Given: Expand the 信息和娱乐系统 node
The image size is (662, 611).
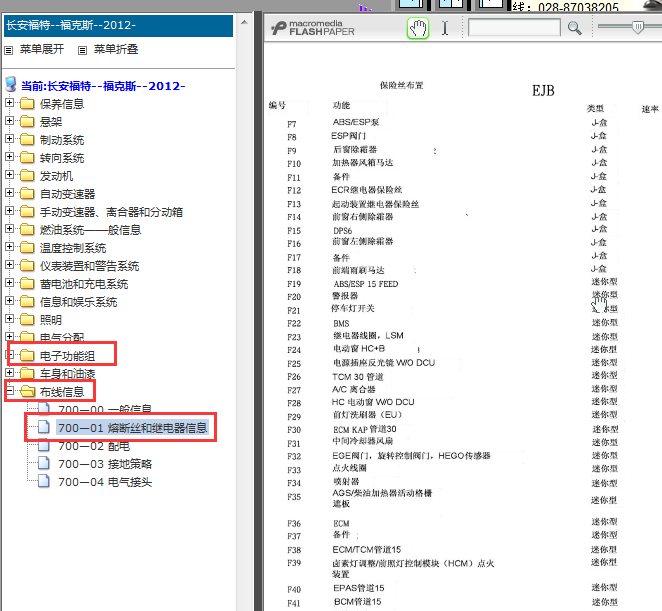Looking at the screenshot, I should pyautogui.click(x=9, y=300).
